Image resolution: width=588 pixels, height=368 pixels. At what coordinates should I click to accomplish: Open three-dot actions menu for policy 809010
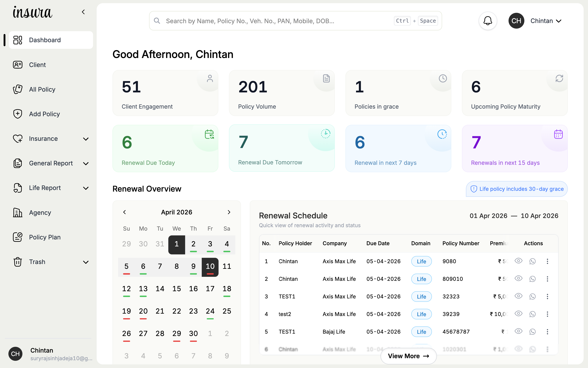click(547, 279)
